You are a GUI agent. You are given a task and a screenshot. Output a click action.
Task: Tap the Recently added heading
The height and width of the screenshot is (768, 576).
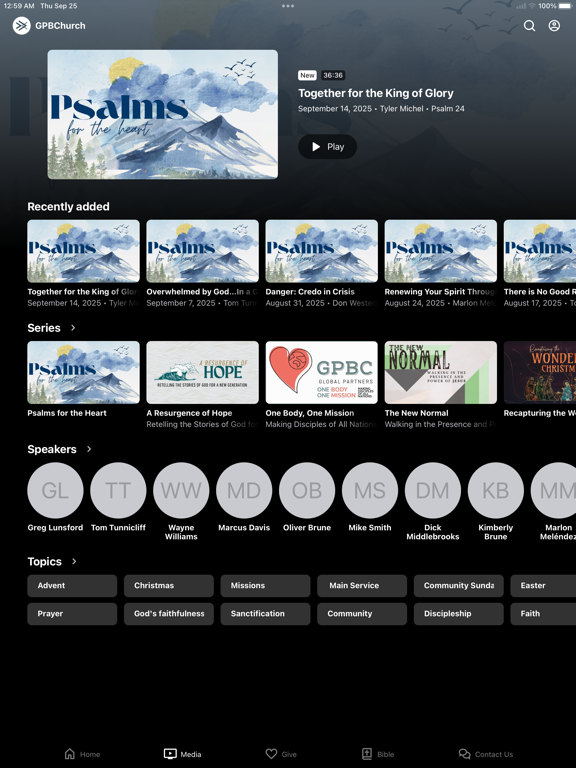click(x=69, y=207)
